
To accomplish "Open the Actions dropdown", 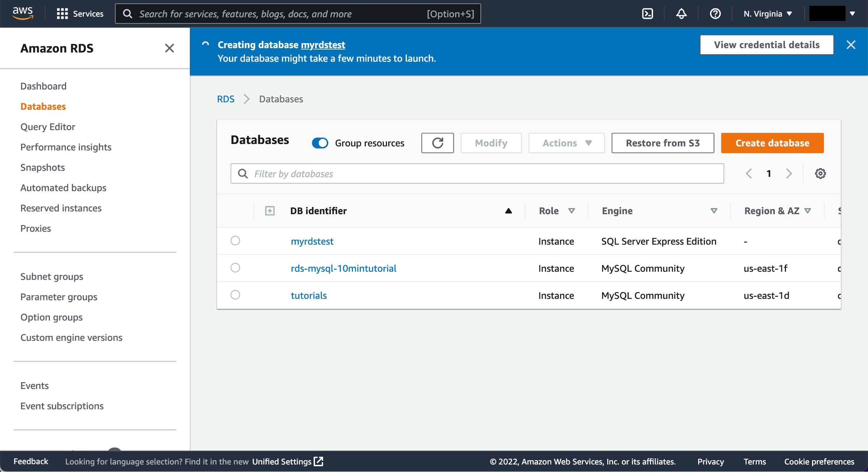I will [566, 143].
